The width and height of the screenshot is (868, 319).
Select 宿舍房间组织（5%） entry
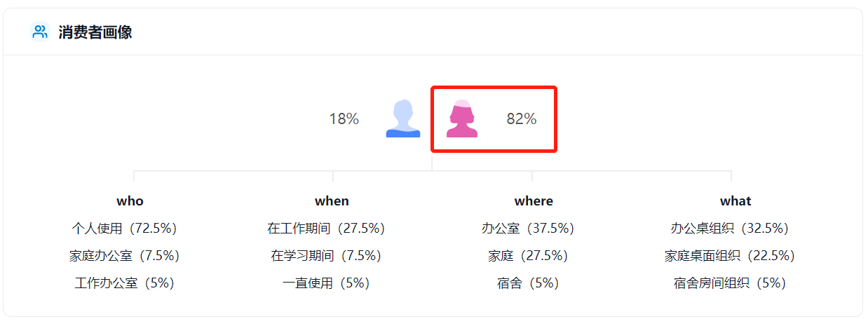coord(730,283)
